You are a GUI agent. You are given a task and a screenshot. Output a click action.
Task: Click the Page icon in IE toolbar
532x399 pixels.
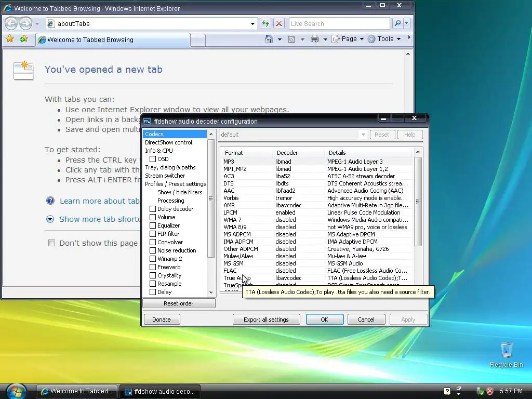336,39
